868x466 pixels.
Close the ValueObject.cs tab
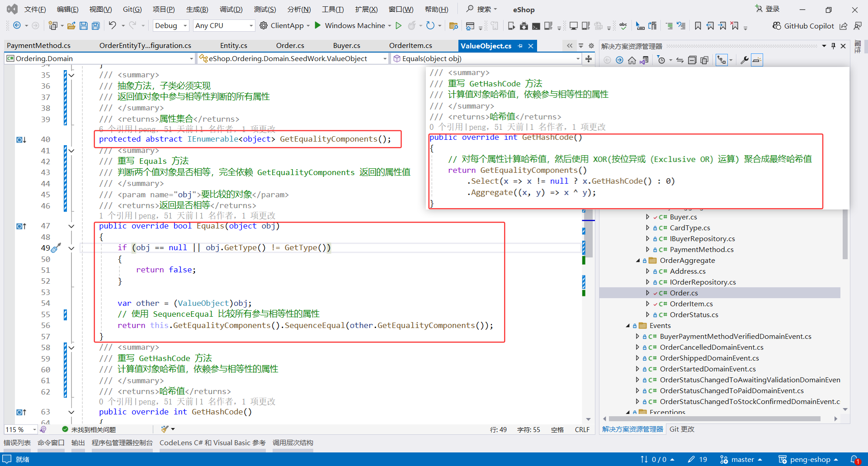(531, 46)
